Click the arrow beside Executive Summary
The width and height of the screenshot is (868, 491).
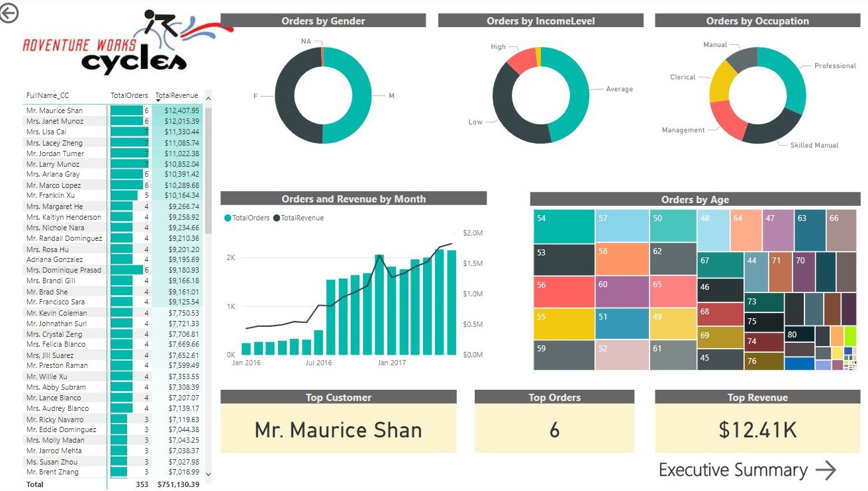pyautogui.click(x=826, y=470)
